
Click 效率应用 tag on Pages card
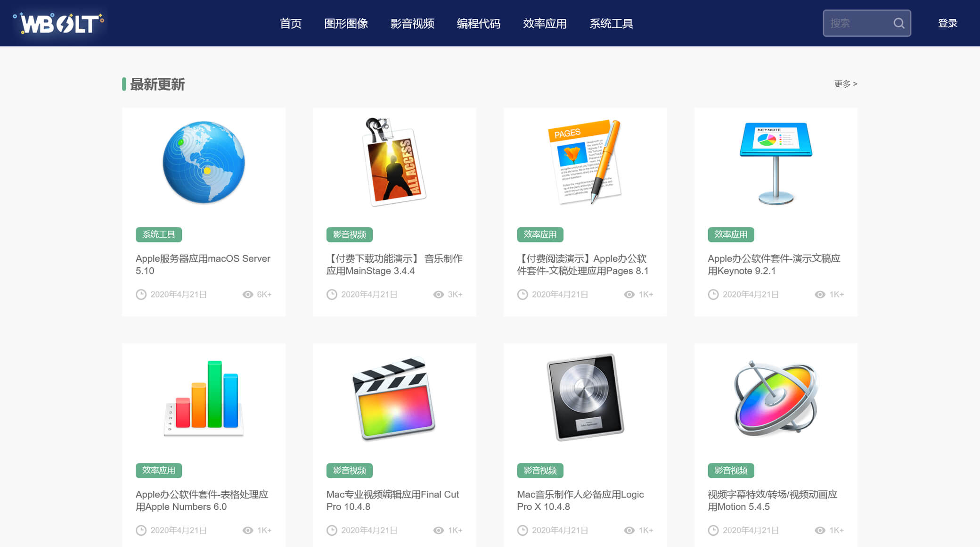tap(540, 234)
